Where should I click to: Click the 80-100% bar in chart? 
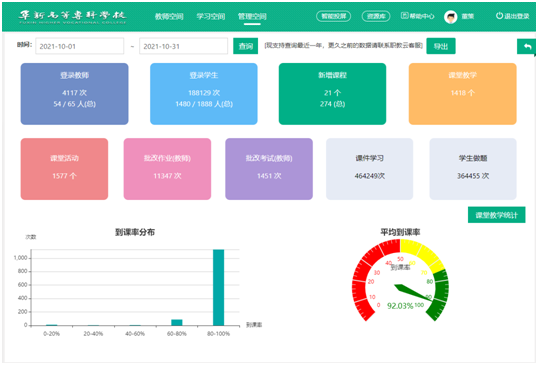click(x=219, y=287)
